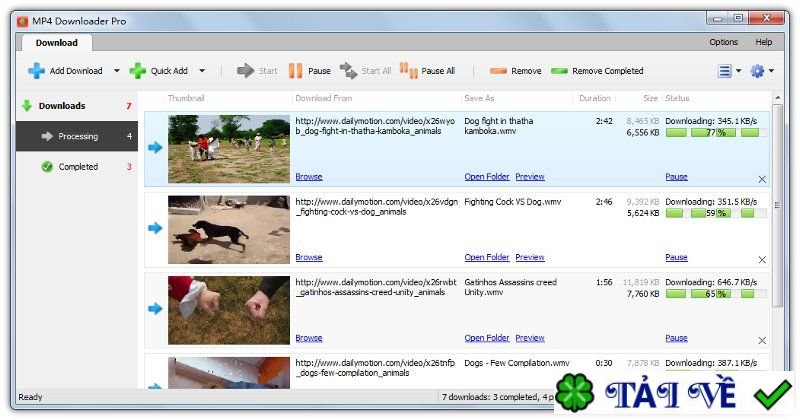Open the Options menu

pos(723,42)
